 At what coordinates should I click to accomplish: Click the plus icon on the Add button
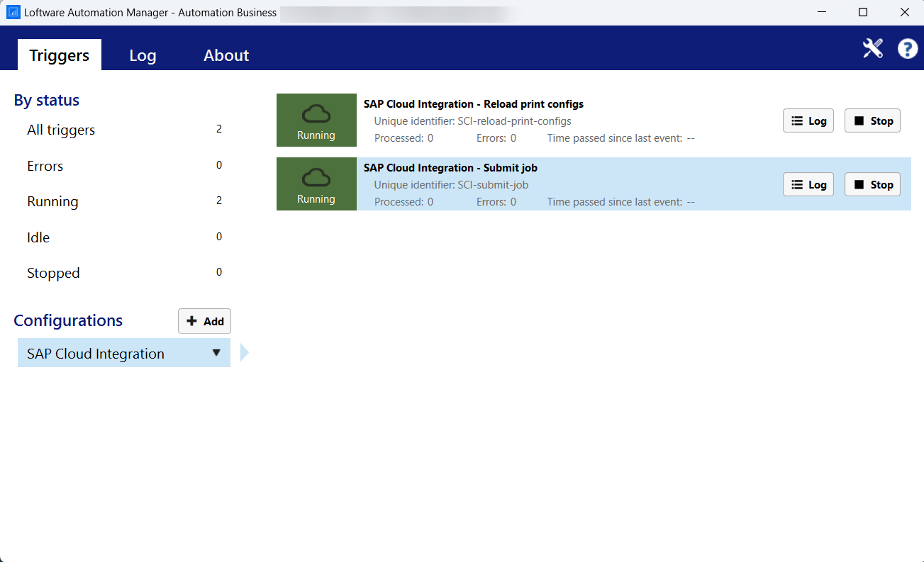pyautogui.click(x=190, y=320)
